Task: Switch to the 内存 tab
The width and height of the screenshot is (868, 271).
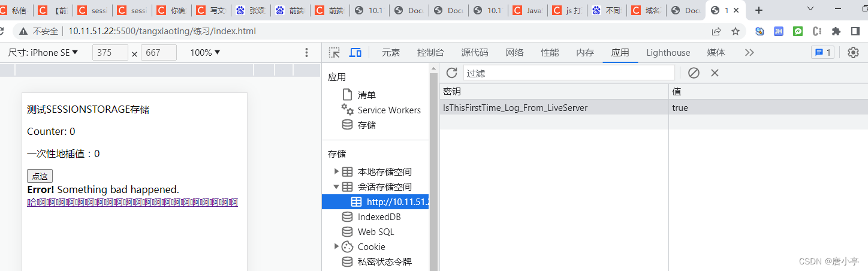Action: [585, 53]
